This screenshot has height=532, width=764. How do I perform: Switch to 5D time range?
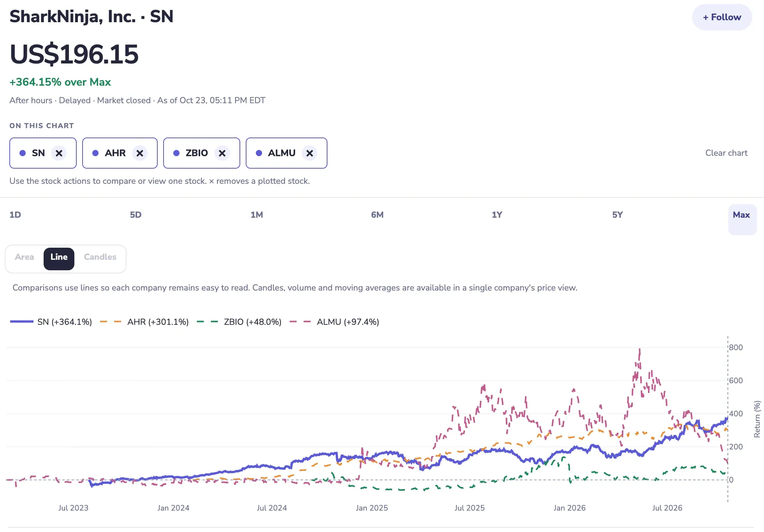tap(136, 215)
